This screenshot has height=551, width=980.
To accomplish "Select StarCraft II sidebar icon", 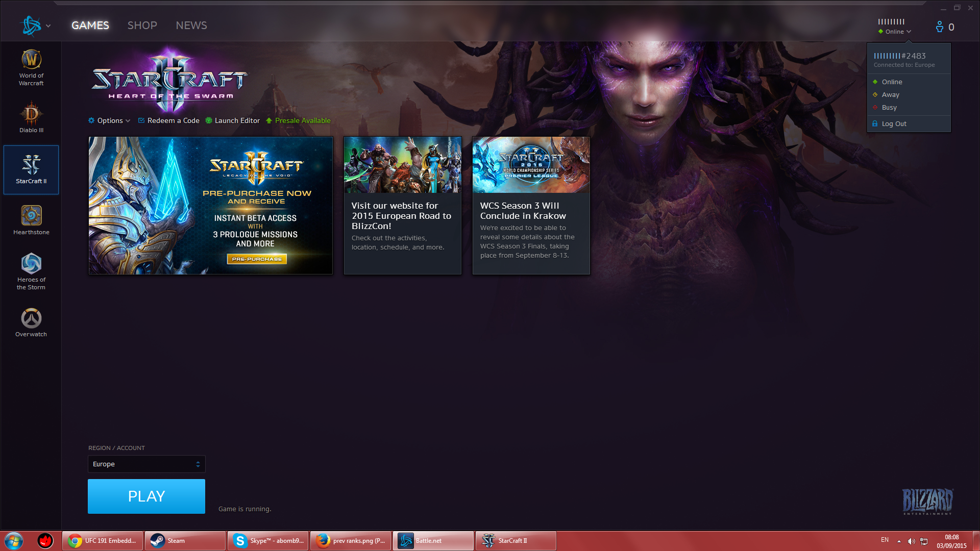I will 31,169.
